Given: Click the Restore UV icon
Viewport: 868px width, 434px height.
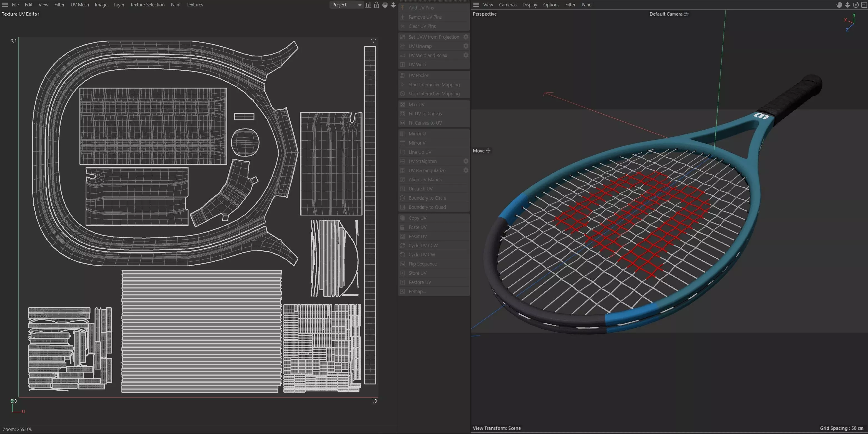Looking at the screenshot, I should pos(402,282).
